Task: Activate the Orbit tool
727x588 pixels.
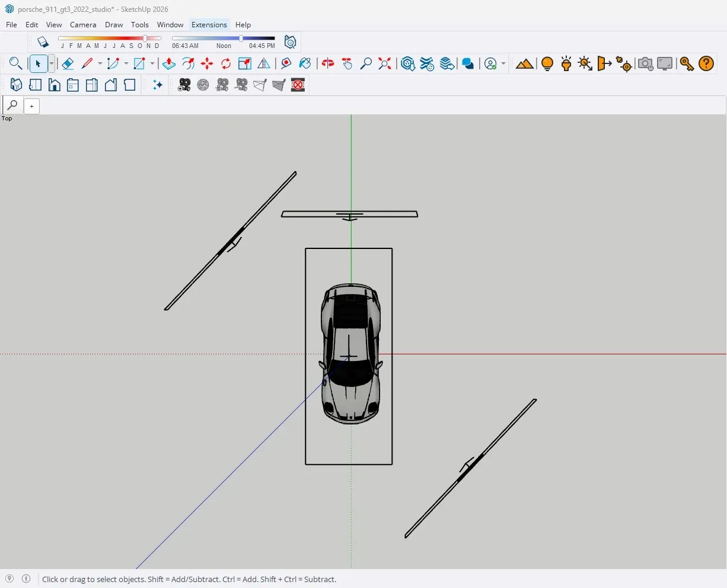Action: click(x=328, y=63)
